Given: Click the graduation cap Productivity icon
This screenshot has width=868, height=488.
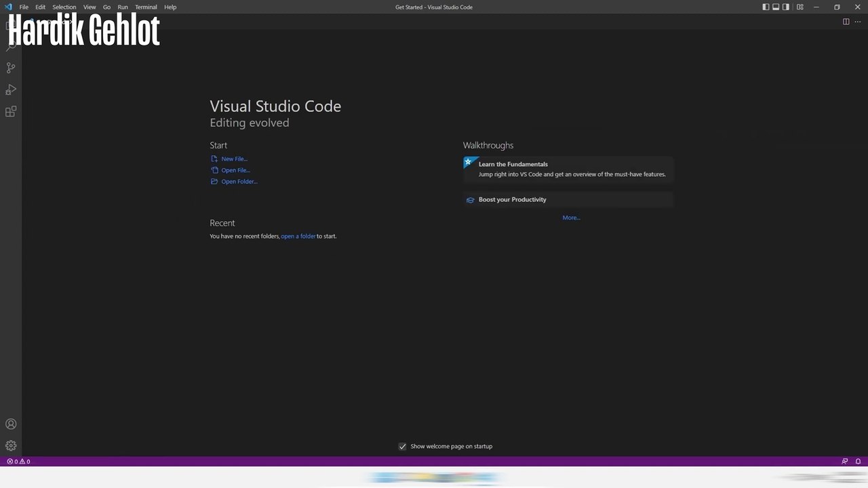Looking at the screenshot, I should pyautogui.click(x=471, y=200).
